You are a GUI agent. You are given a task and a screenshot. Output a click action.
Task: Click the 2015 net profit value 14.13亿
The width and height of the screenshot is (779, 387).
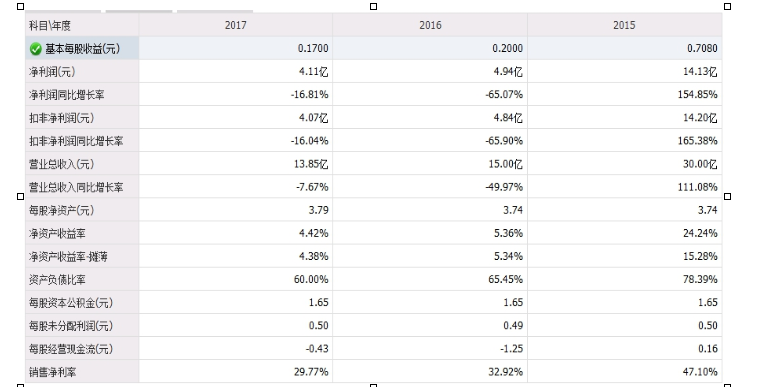(700, 72)
